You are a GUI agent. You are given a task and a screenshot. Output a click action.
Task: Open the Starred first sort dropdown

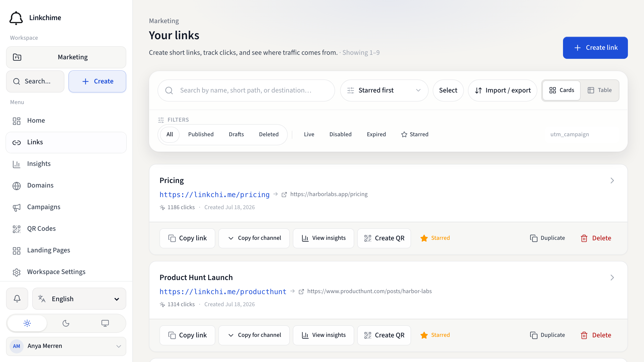click(x=384, y=90)
